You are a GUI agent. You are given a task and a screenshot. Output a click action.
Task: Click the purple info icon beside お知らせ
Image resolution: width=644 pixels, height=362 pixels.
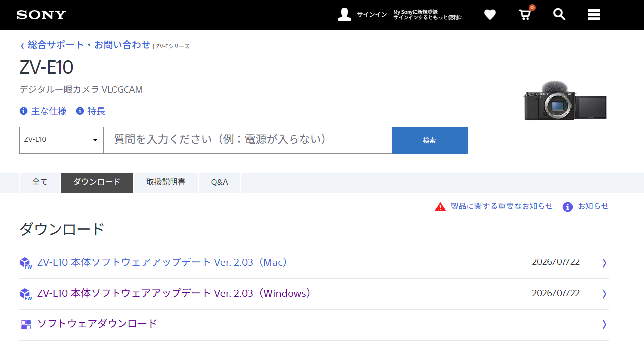pos(568,207)
